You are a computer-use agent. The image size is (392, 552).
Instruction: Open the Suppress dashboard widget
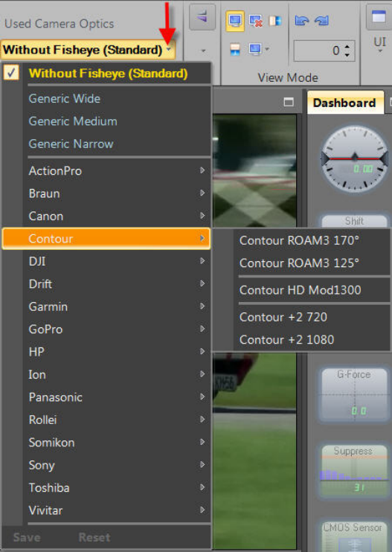click(354, 471)
